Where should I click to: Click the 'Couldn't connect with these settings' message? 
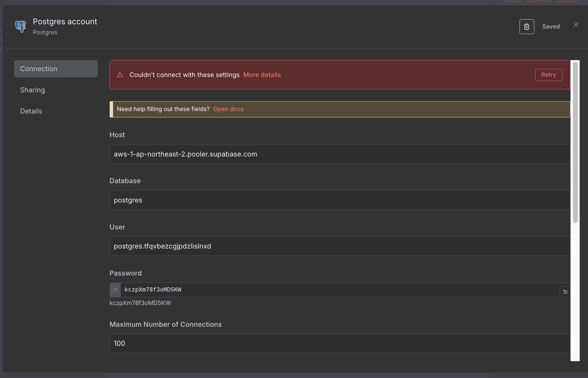(x=184, y=75)
